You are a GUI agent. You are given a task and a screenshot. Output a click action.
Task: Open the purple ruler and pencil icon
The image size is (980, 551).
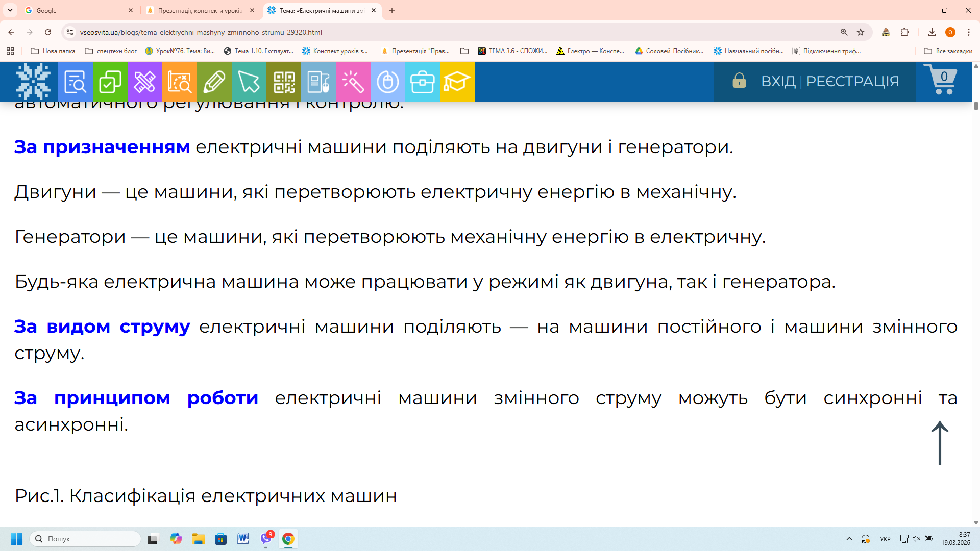(144, 82)
